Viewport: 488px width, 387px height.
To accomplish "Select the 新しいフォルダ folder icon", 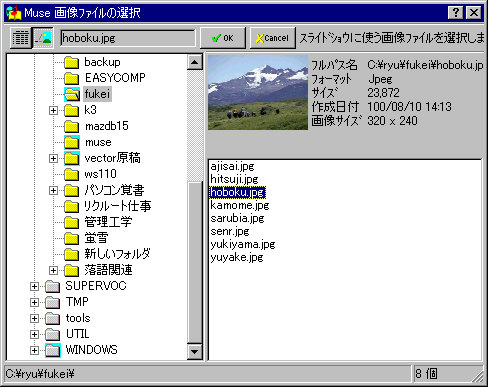I will point(71,254).
